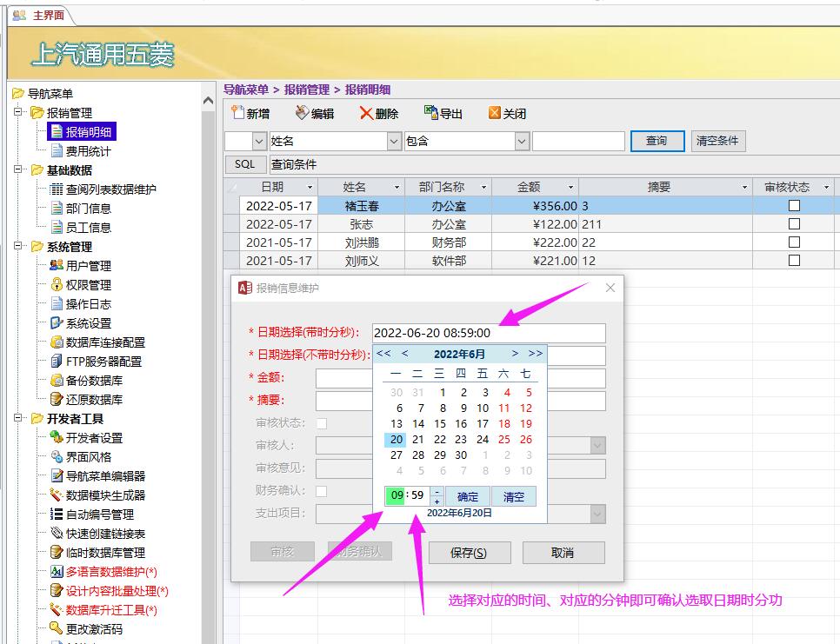Open 临时数据库管理 icon
The height and width of the screenshot is (644, 840).
[x=57, y=553]
